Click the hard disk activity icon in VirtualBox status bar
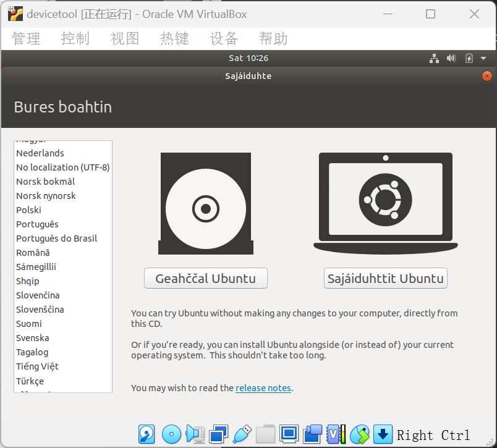This screenshot has height=448, width=497. (x=147, y=434)
